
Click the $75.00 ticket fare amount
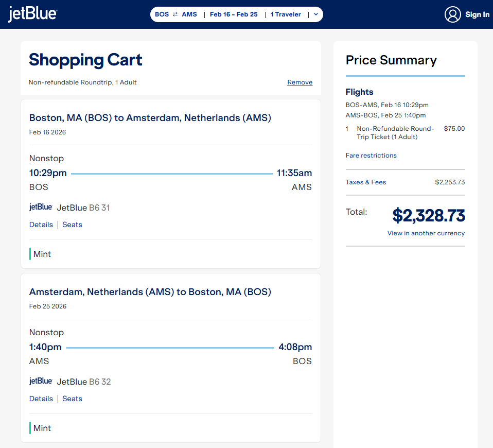coord(454,129)
